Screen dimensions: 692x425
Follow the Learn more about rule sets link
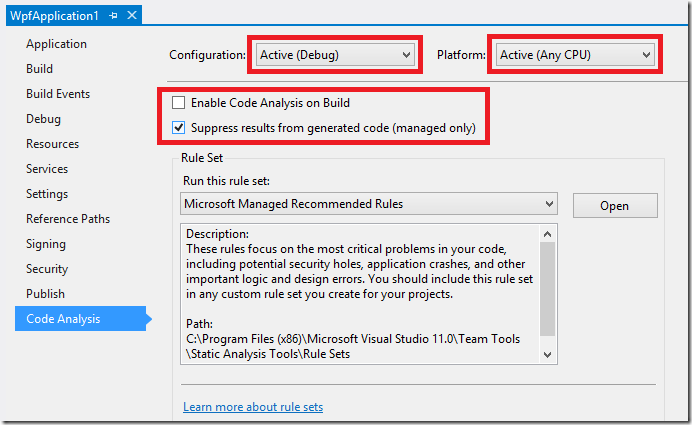[x=253, y=407]
